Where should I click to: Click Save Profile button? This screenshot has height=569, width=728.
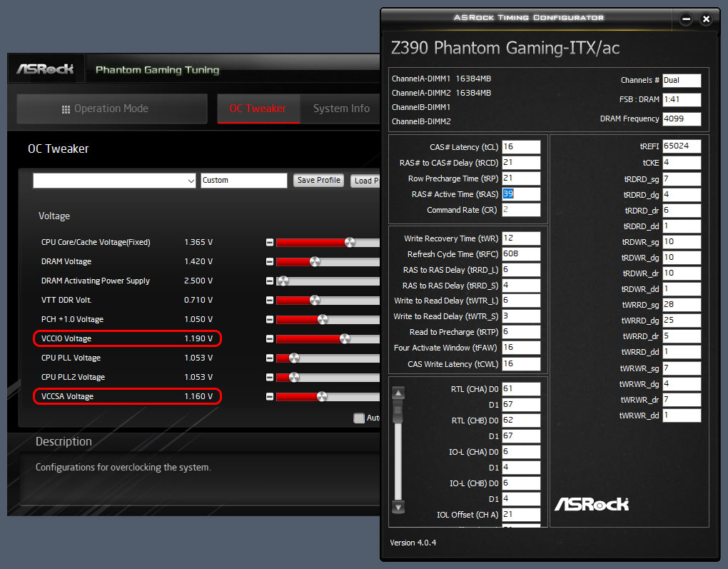[x=318, y=180]
